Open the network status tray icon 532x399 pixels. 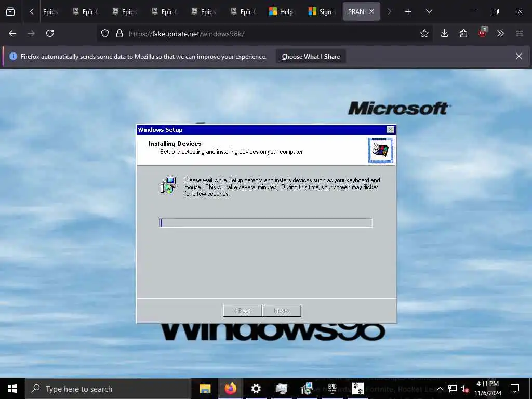(453, 389)
